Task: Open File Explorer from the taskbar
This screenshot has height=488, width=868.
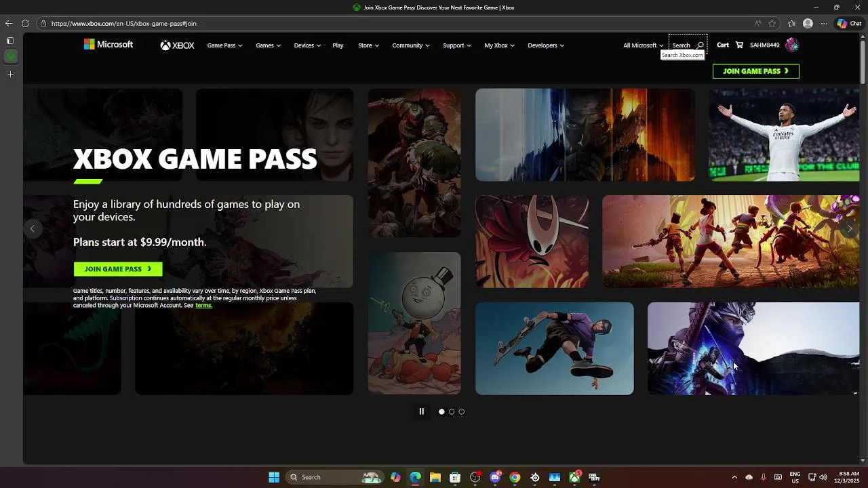Action: (x=435, y=477)
